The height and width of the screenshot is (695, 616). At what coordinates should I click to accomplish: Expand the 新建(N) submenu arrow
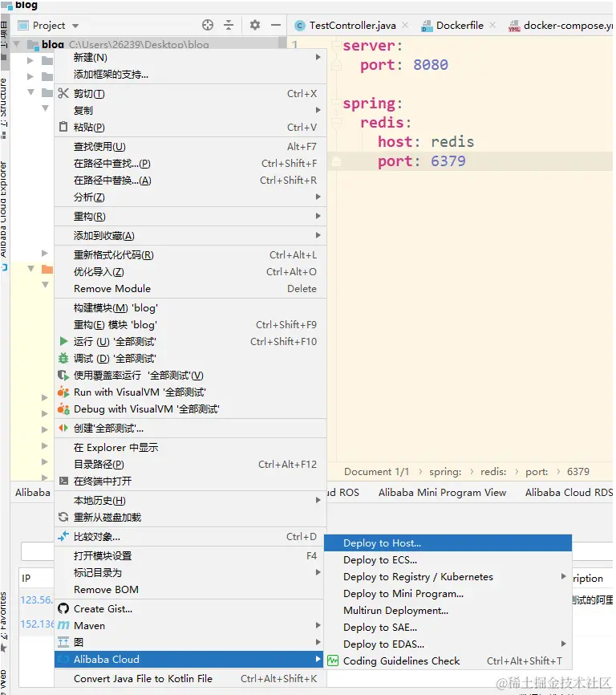(318, 57)
